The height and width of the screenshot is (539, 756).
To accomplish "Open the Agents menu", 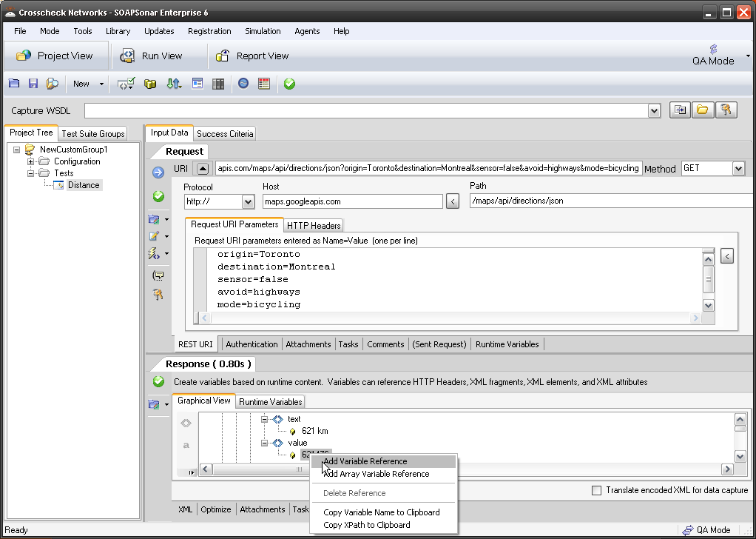I will [x=307, y=31].
